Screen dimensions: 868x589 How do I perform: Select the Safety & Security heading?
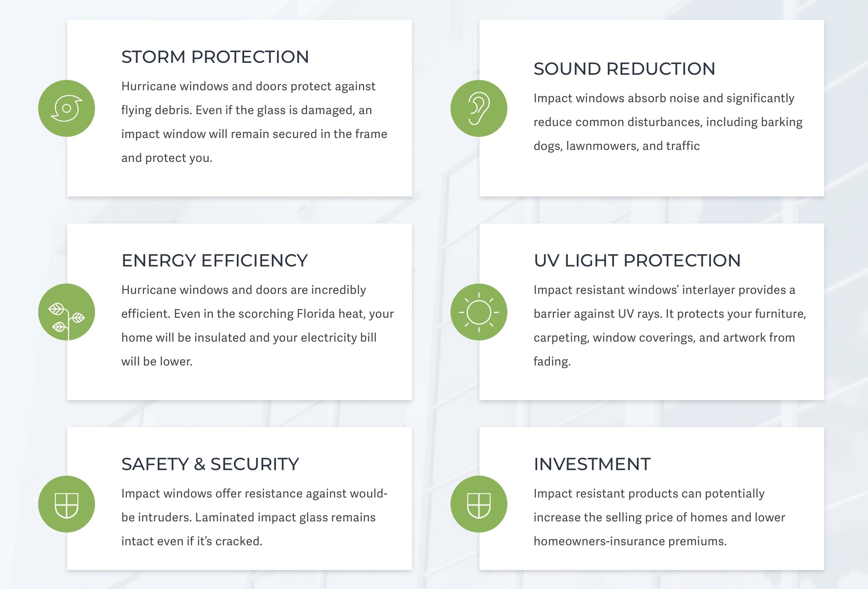tap(210, 464)
